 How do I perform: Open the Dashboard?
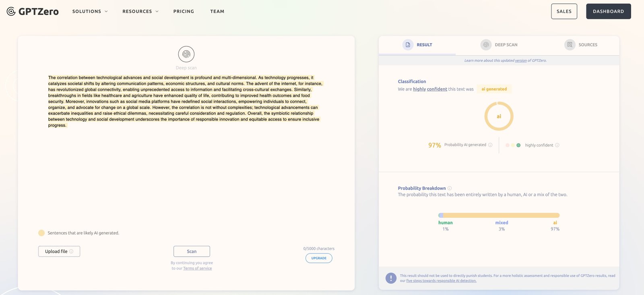click(608, 11)
